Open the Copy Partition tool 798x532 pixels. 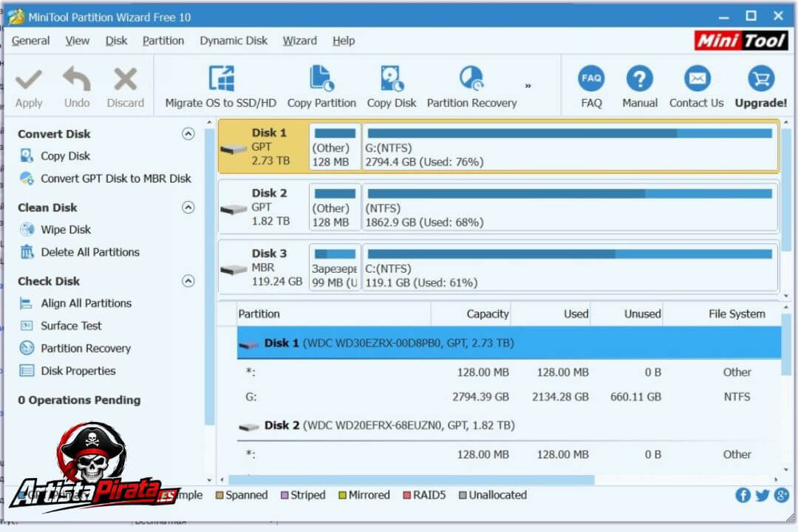321,87
